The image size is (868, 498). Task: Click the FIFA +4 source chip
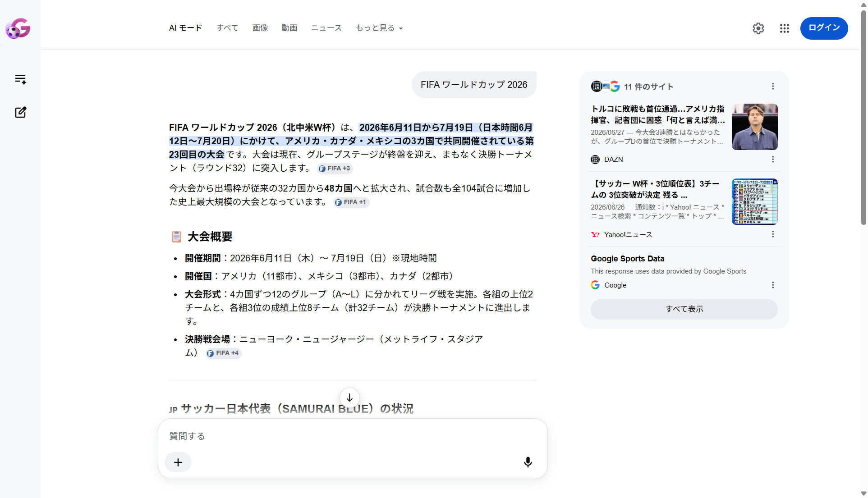[223, 353]
